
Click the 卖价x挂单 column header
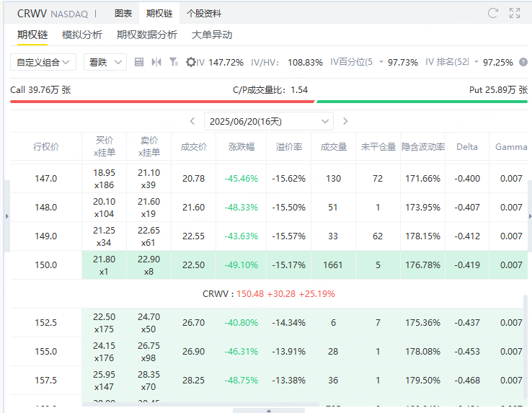click(149, 146)
